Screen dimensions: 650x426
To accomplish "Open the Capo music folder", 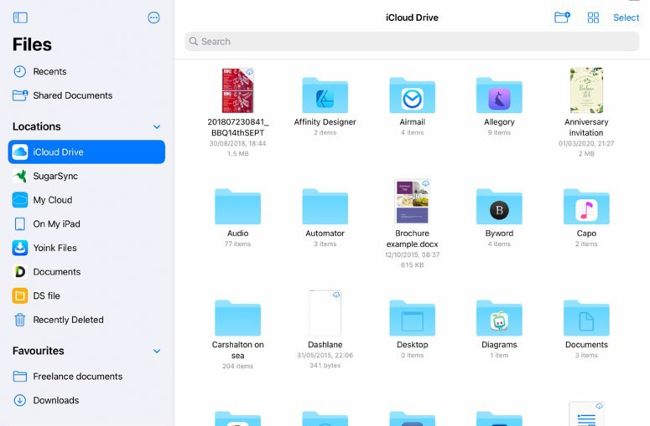I will point(586,207).
